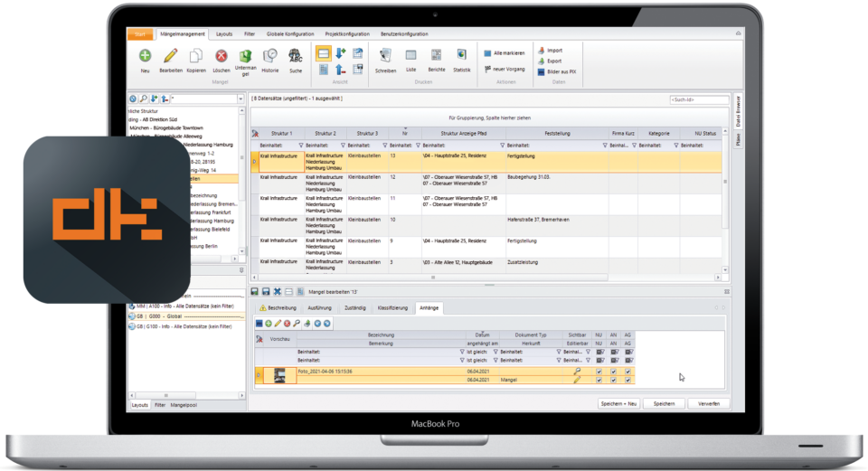Switch to the Layouts ribbon tab
868x471 pixels.
tap(224, 34)
